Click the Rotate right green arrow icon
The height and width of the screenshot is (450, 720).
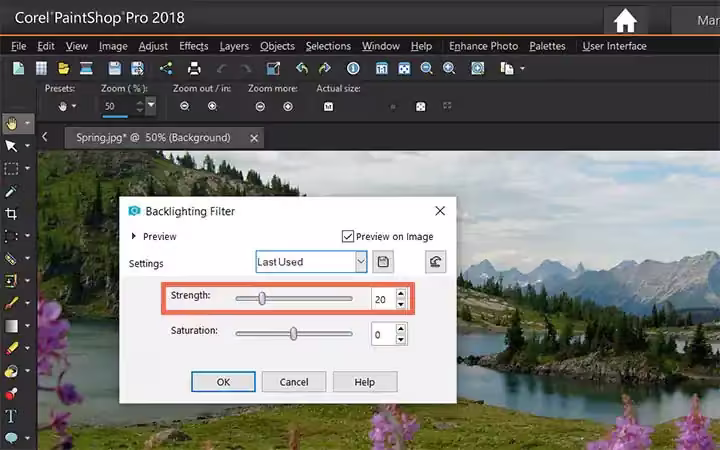(x=325, y=68)
